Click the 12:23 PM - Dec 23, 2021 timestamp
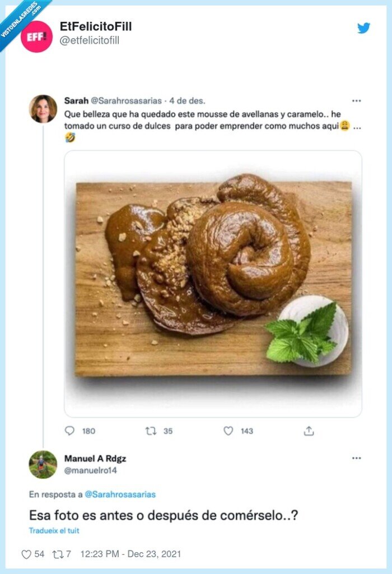 coord(130,554)
